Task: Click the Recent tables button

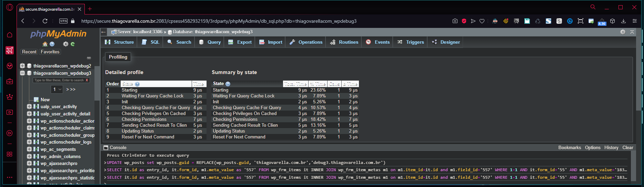Action: (x=29, y=52)
